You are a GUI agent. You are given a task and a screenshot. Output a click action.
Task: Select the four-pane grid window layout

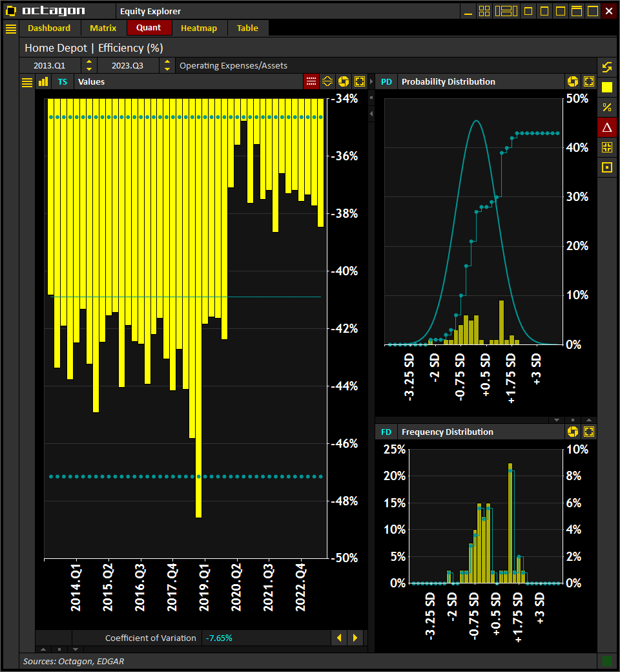click(x=484, y=11)
